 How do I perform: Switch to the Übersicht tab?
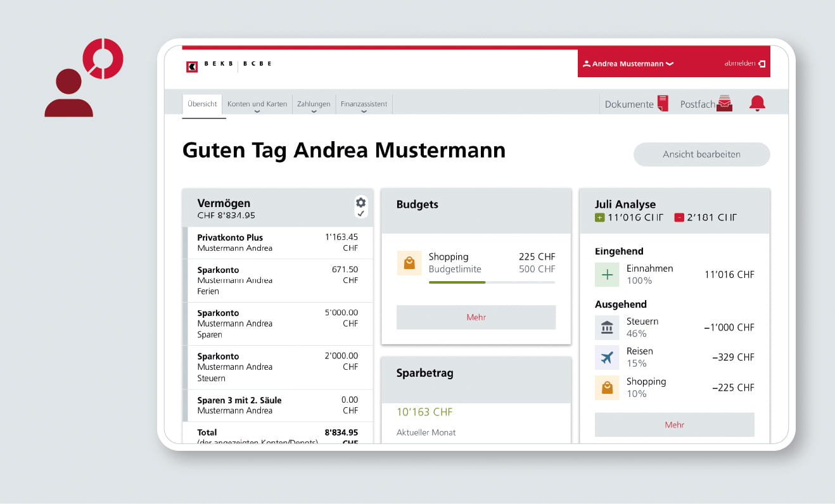pyautogui.click(x=203, y=103)
